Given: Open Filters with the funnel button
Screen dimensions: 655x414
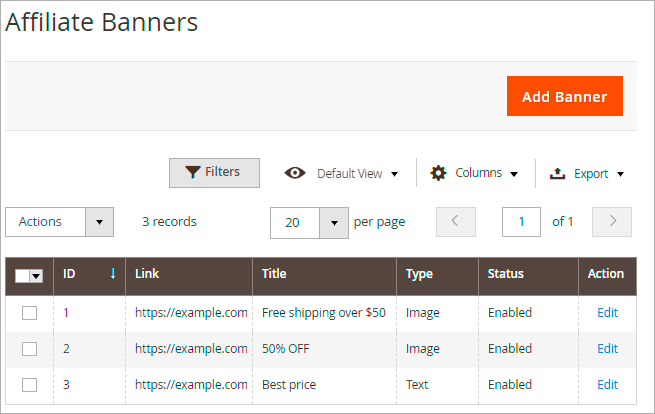Looking at the screenshot, I should click(x=214, y=172).
